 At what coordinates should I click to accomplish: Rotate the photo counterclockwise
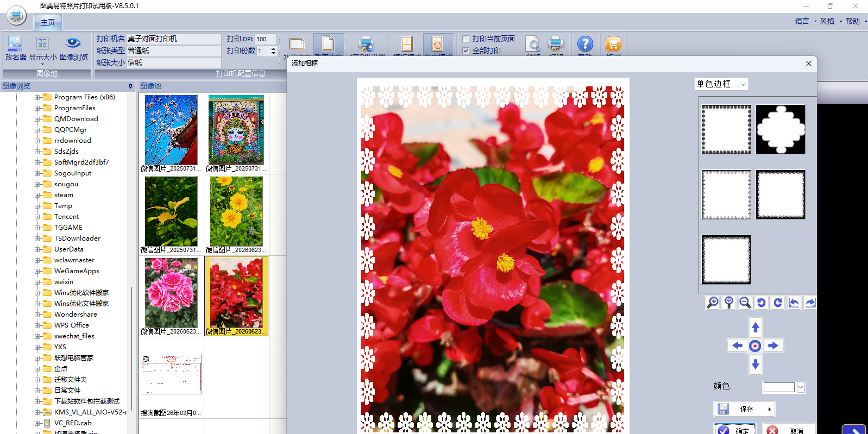762,303
